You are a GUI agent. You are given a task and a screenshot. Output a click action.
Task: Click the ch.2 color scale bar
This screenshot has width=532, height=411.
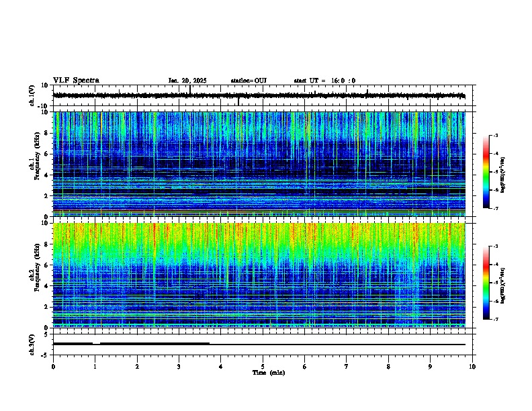pyautogui.click(x=486, y=283)
